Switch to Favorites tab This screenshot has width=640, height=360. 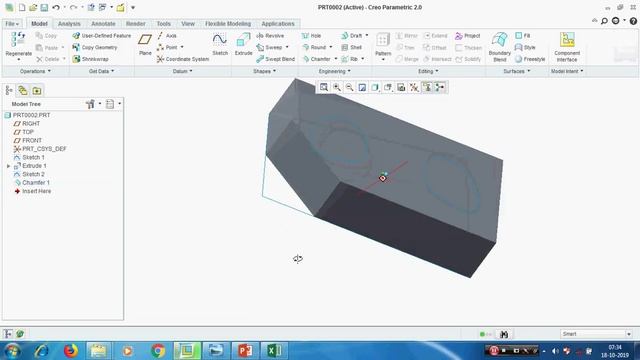click(x=37, y=90)
